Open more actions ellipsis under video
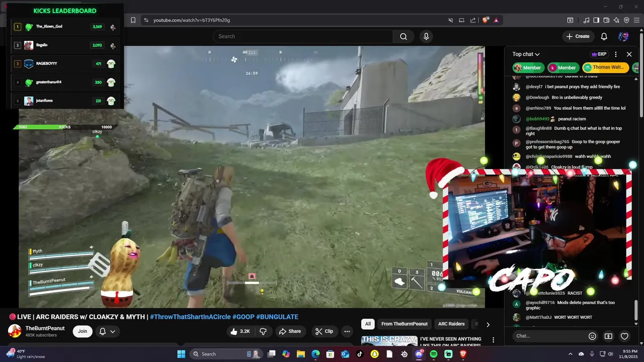Image resolution: width=644 pixels, height=362 pixels. point(347,331)
